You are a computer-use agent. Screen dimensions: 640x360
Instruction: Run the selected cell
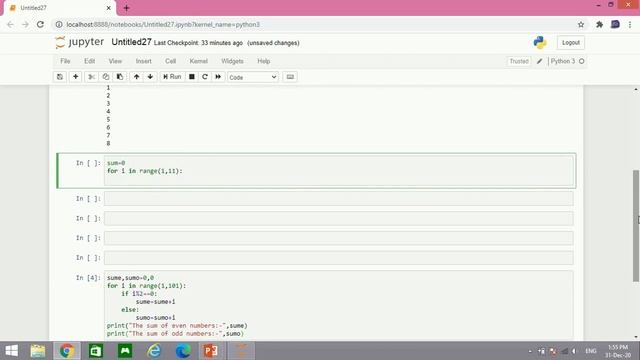tap(172, 77)
